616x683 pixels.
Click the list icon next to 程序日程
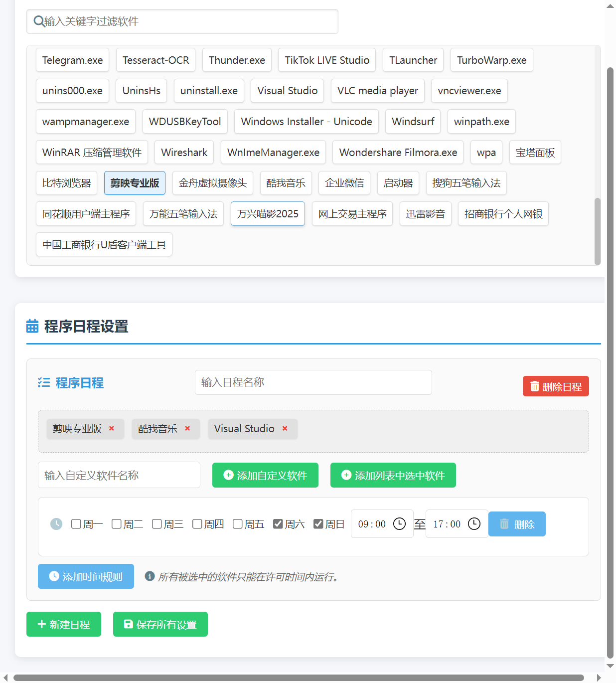point(44,382)
